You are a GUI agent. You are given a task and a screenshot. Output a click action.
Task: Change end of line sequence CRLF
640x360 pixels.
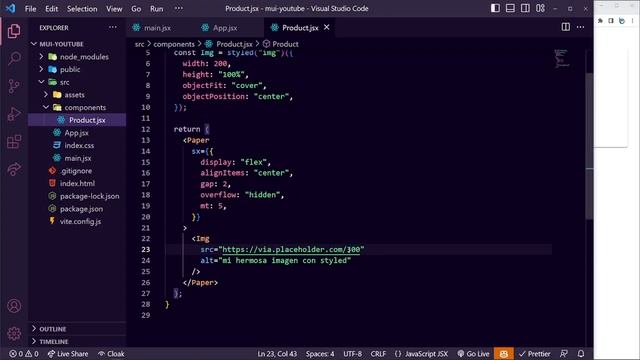click(378, 354)
